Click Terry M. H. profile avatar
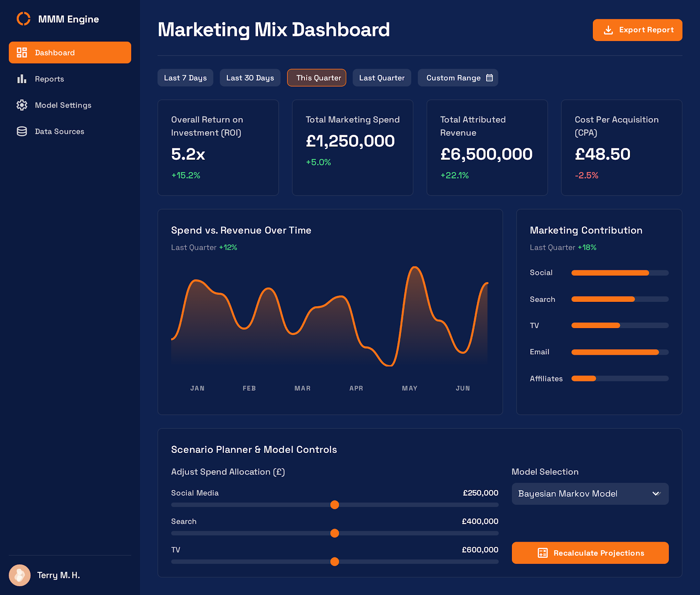This screenshot has width=700, height=595. 20,575
